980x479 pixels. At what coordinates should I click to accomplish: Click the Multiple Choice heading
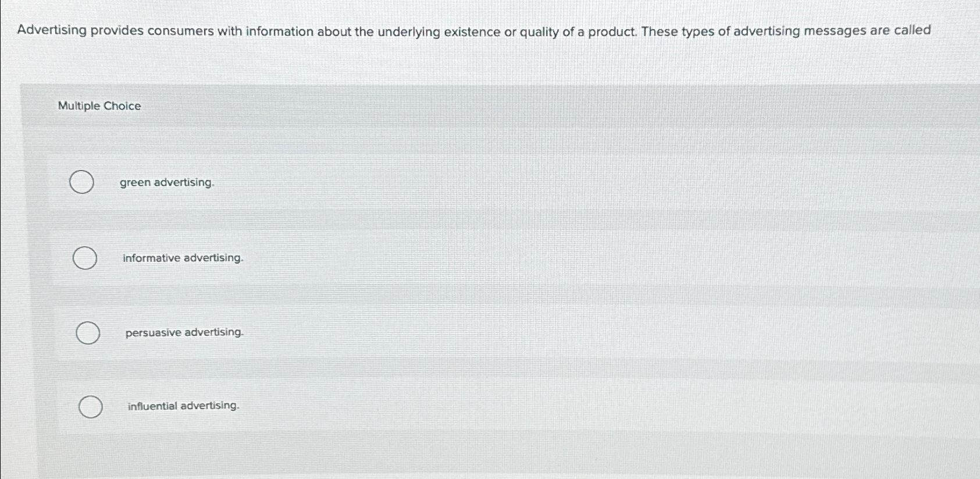coord(99,106)
